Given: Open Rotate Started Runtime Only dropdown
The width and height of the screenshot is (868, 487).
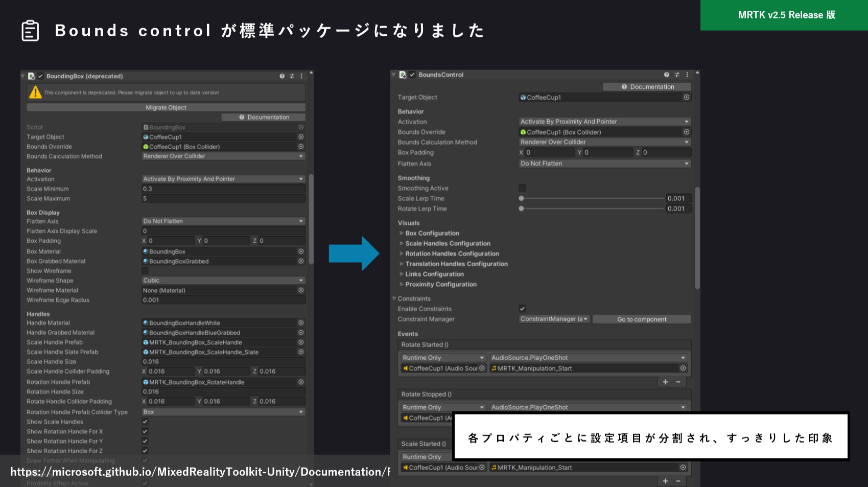Looking at the screenshot, I should click(443, 358).
